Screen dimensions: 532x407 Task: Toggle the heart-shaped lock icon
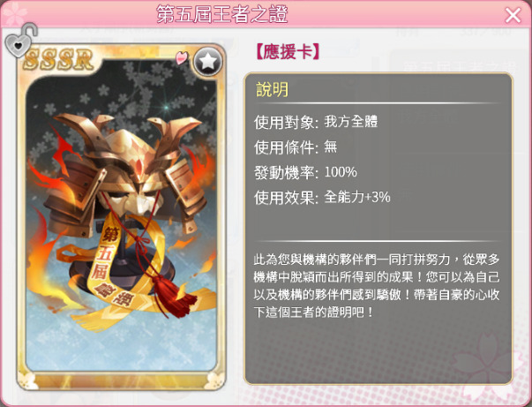[20, 41]
